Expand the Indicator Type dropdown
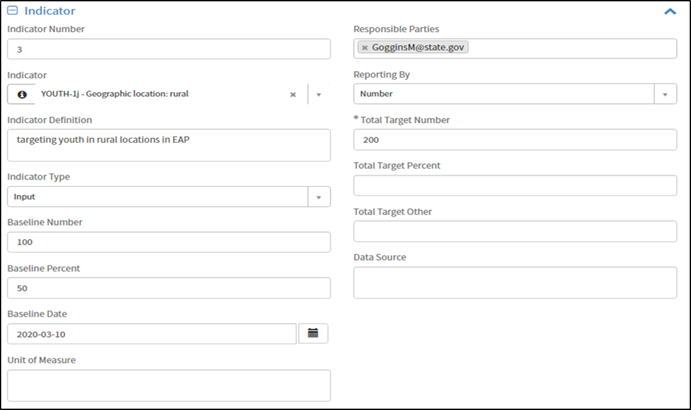The image size is (691, 410). pos(319,197)
